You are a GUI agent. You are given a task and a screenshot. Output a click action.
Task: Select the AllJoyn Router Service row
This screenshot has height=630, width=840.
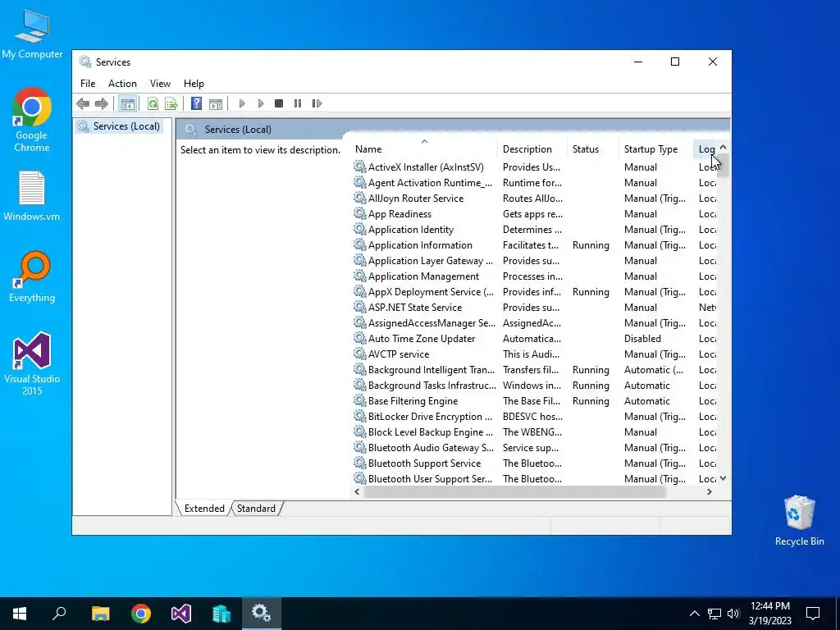[x=535, y=199]
